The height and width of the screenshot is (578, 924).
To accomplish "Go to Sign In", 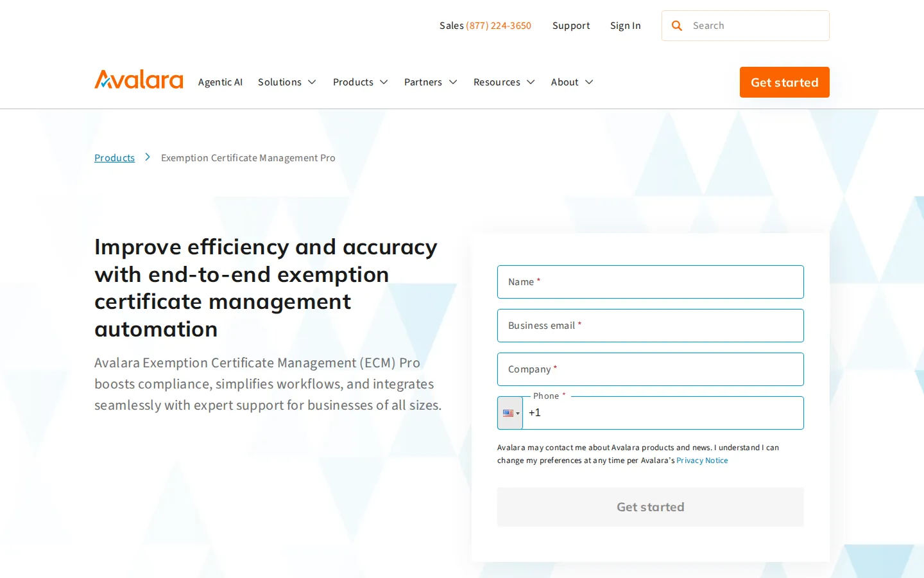I will click(x=626, y=26).
